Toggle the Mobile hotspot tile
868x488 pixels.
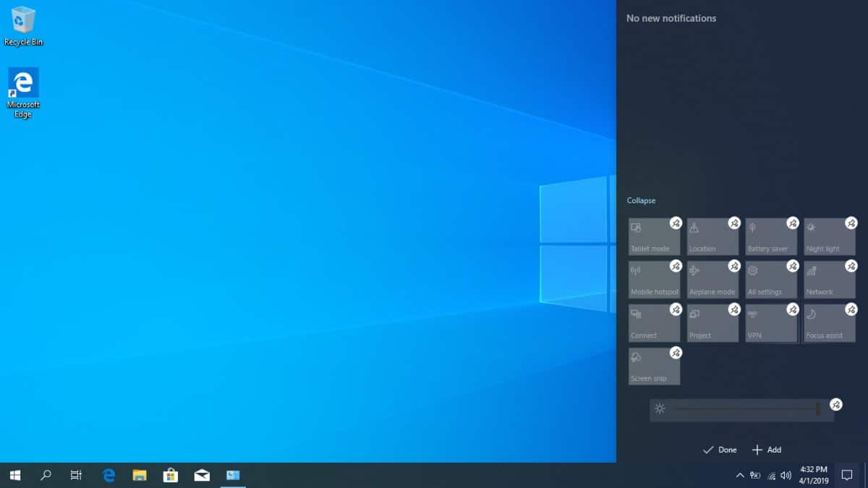point(654,280)
